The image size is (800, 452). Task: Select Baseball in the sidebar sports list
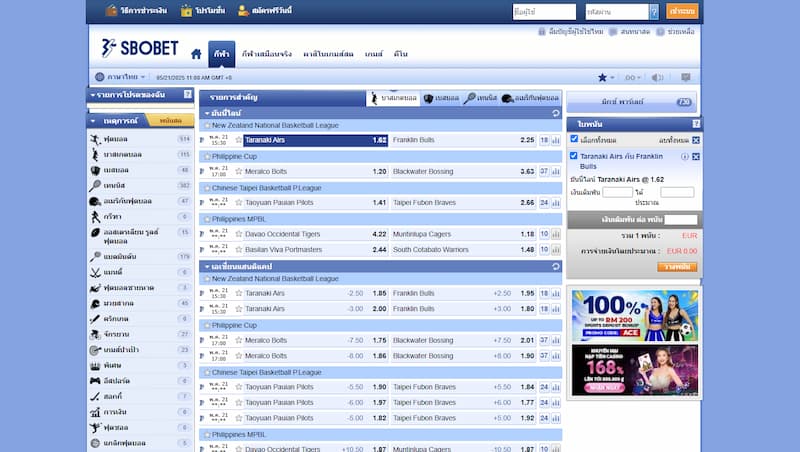140,170
